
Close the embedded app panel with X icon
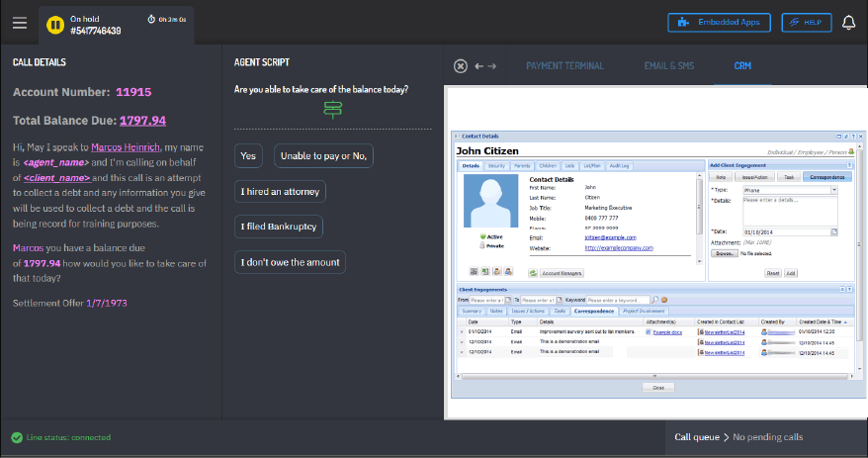[x=461, y=66]
